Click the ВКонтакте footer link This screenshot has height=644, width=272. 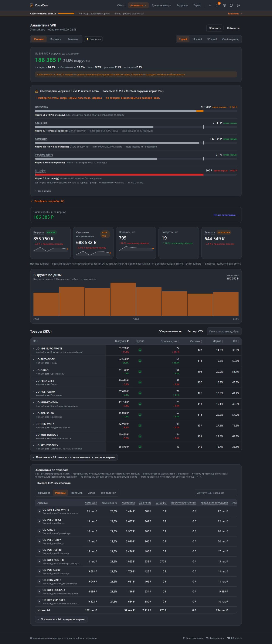[235, 638]
